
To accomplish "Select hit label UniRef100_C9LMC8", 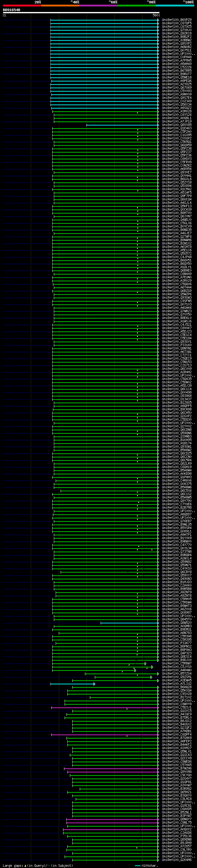I will coord(177,799).
